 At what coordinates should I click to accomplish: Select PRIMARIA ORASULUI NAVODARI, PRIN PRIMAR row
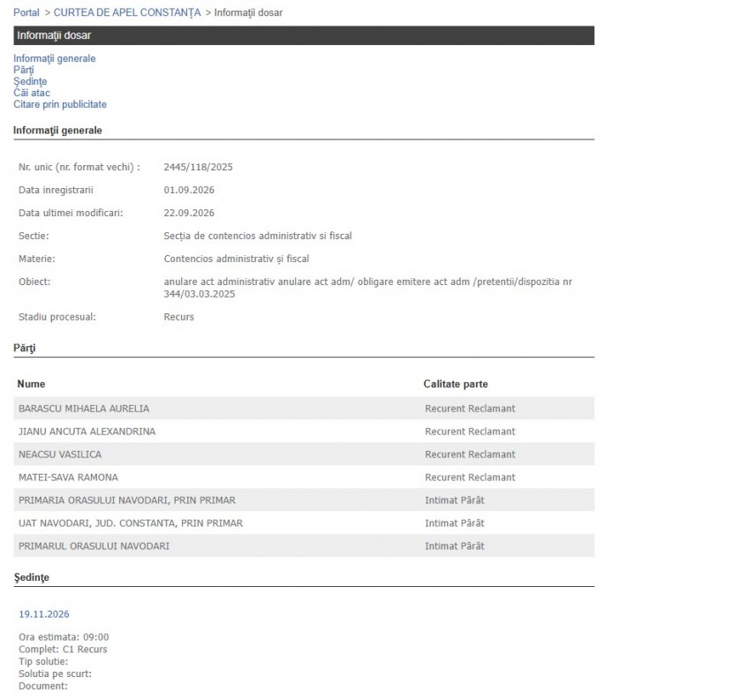[x=304, y=501]
